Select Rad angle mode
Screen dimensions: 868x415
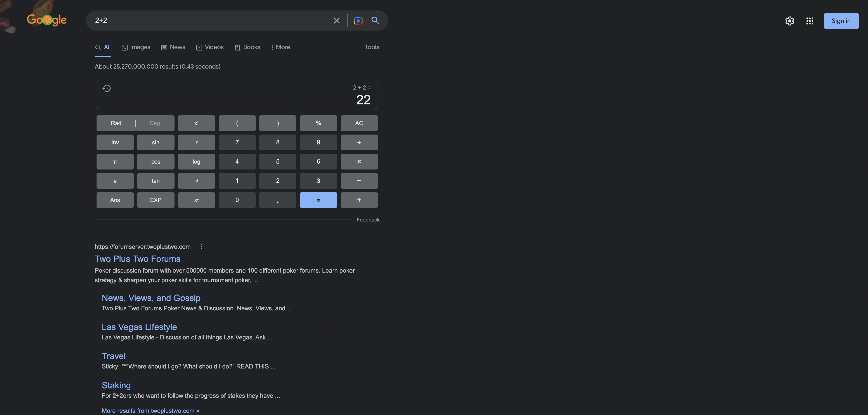point(116,123)
